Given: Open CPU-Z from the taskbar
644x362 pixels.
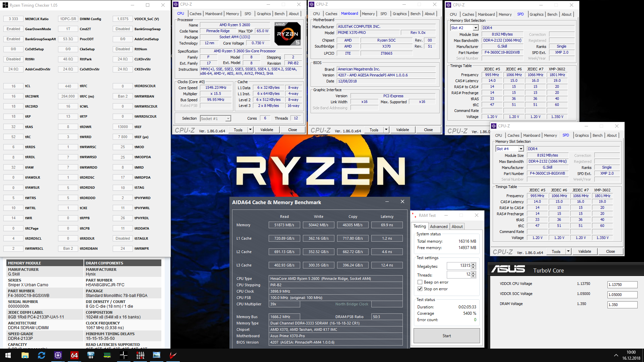Looking at the screenshot, I should coord(57,355).
